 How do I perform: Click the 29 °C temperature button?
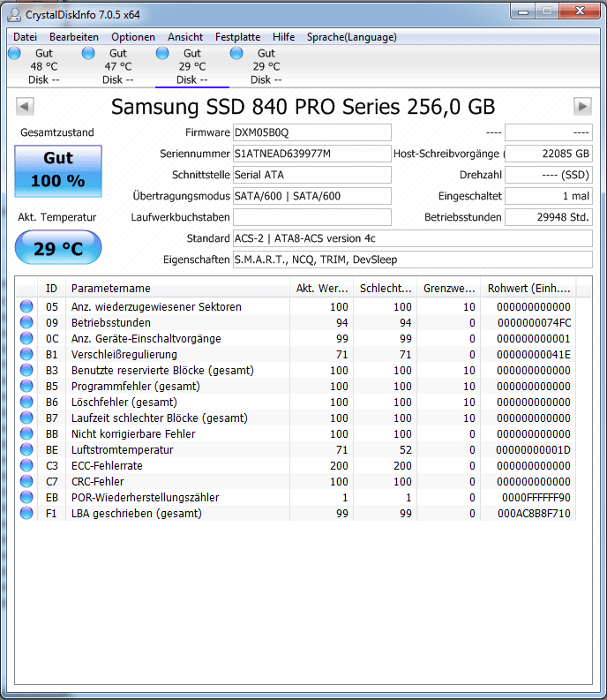(58, 248)
